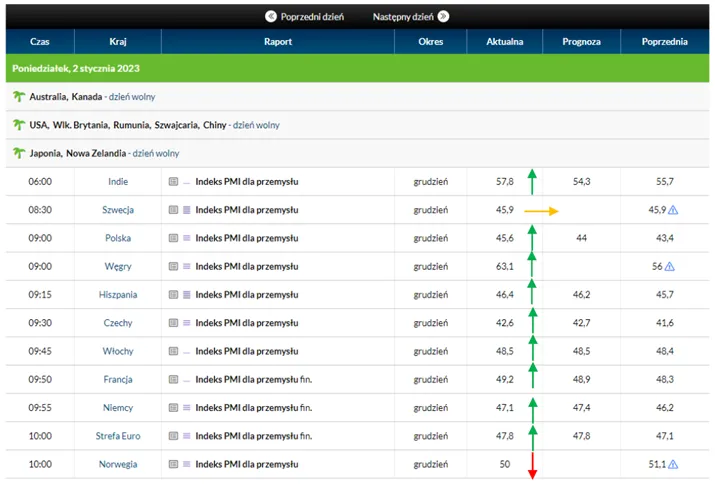715x485 pixels.
Task: Click yellow sideways arrow in Szwecja row
Action: point(541,211)
